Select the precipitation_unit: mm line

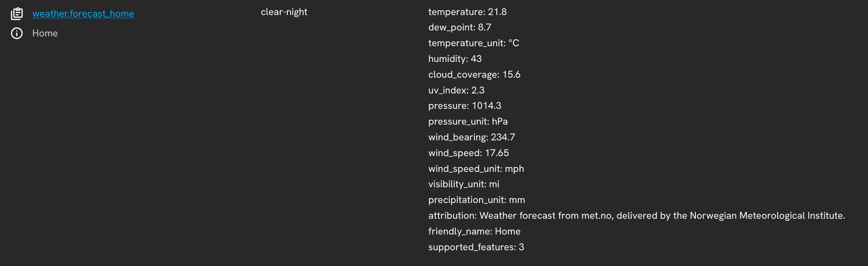click(476, 200)
